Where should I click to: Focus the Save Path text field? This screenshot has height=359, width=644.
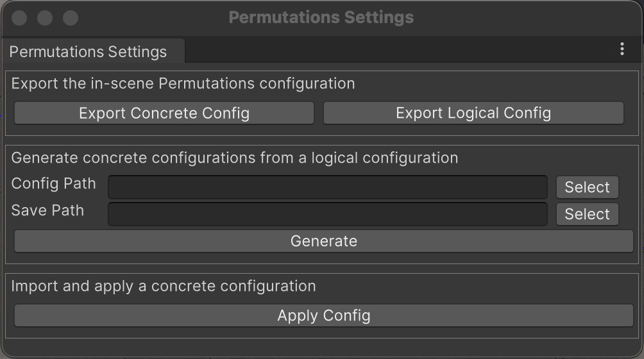[327, 214]
